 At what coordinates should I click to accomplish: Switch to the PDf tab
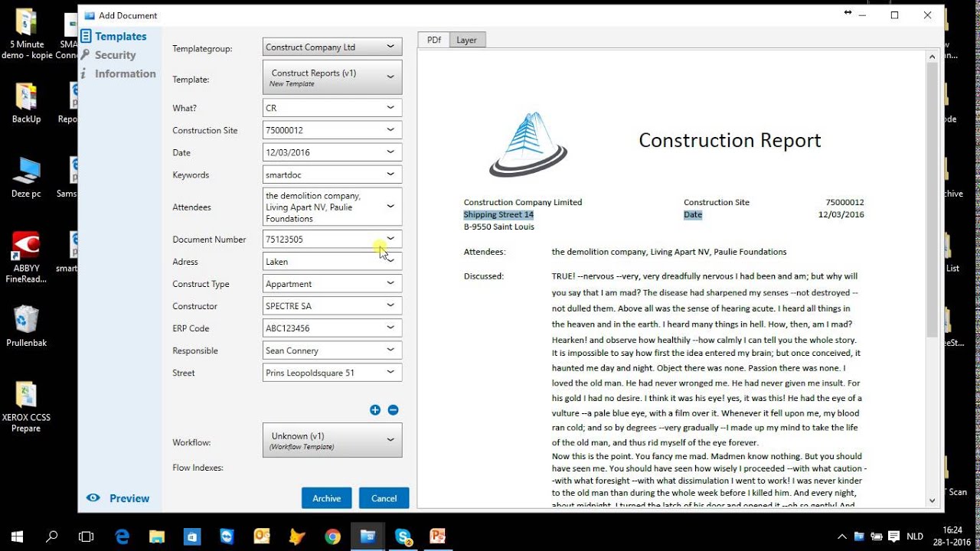click(433, 40)
